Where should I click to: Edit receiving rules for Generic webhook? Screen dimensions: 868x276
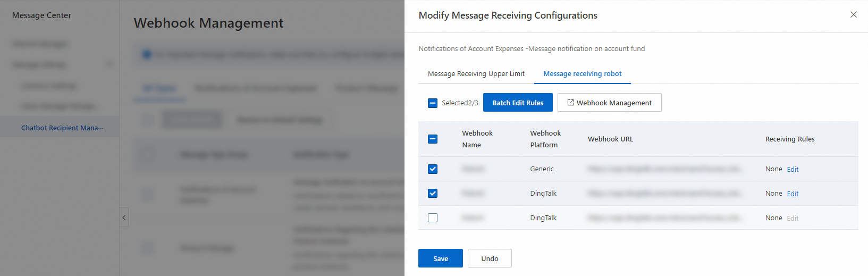click(x=793, y=169)
